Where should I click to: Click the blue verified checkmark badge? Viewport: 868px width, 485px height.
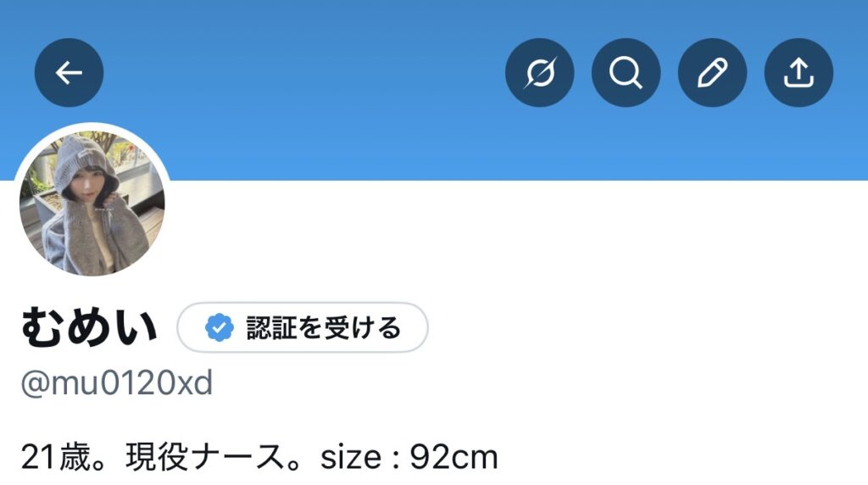(x=220, y=328)
